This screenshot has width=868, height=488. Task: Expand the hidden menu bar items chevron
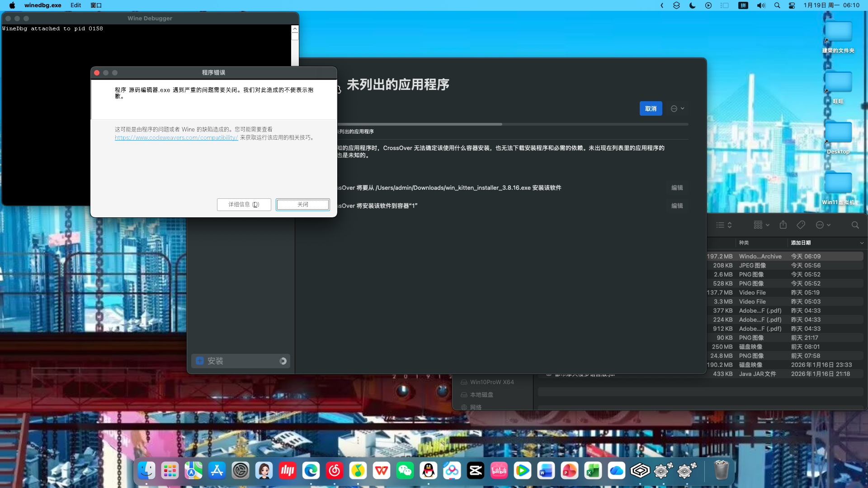(x=662, y=5)
